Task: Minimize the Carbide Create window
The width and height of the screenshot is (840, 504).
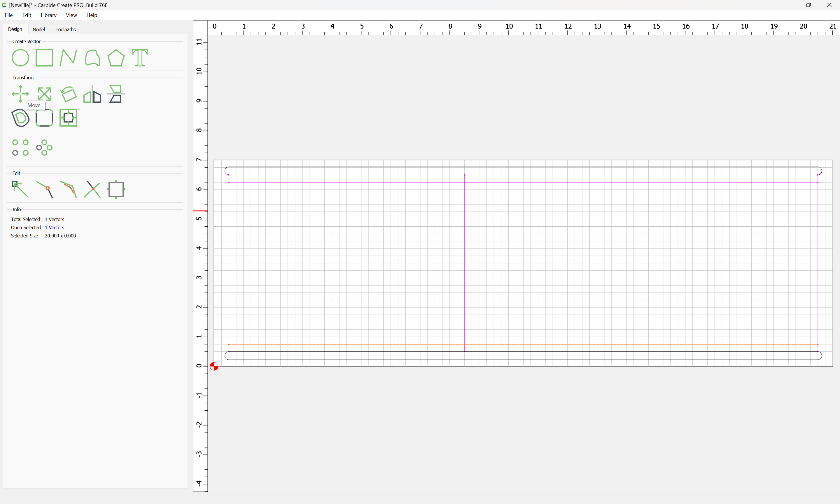Action: [788, 5]
